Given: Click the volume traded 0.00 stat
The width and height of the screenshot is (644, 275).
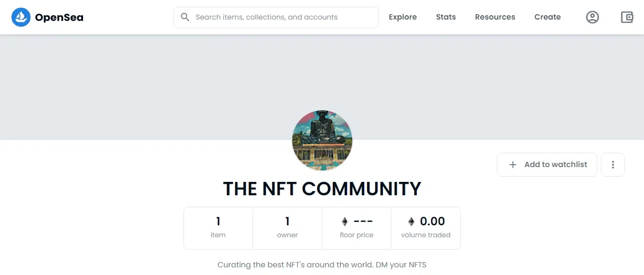Looking at the screenshot, I should (425, 228).
